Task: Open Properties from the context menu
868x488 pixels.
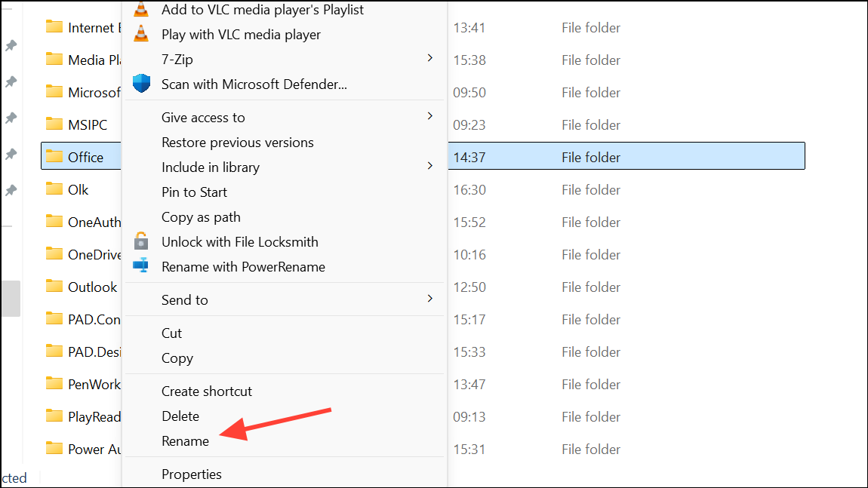Action: (192, 474)
